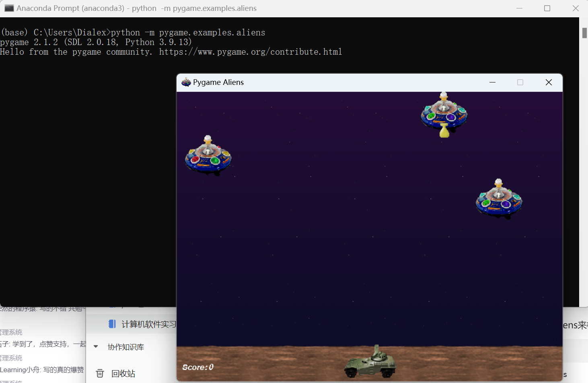The height and width of the screenshot is (383, 588).
Task: Click the blue notebook icon beside 计算机软件实习
Action: pos(112,324)
